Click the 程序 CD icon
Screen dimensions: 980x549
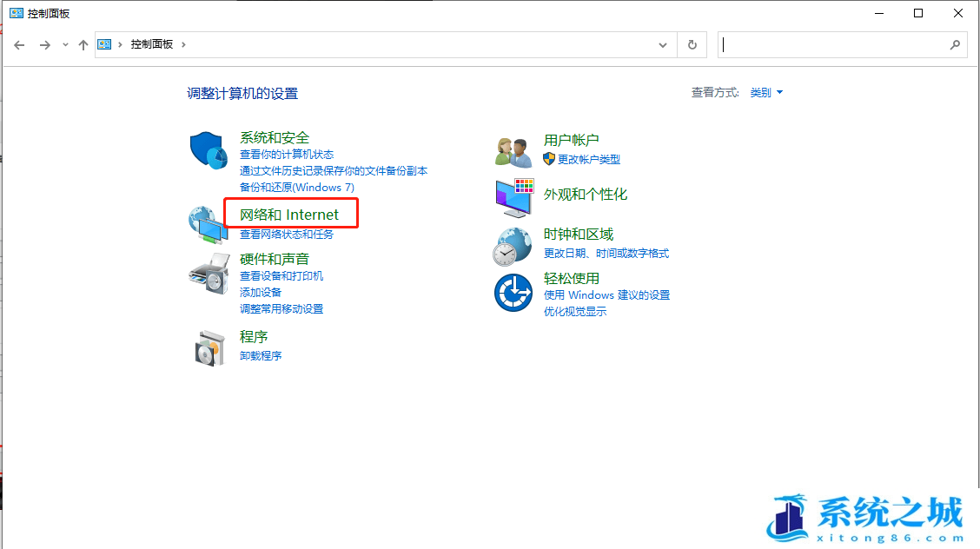pos(209,346)
